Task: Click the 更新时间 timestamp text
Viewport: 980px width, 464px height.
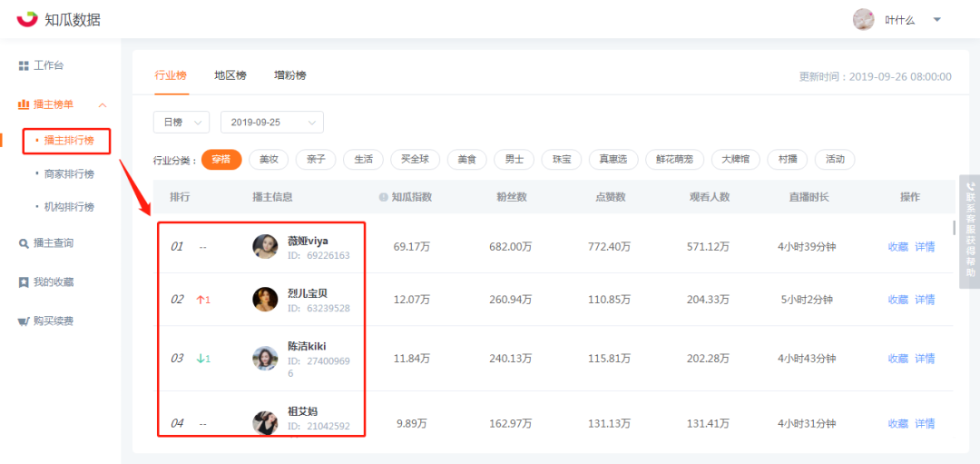Action: click(x=875, y=77)
